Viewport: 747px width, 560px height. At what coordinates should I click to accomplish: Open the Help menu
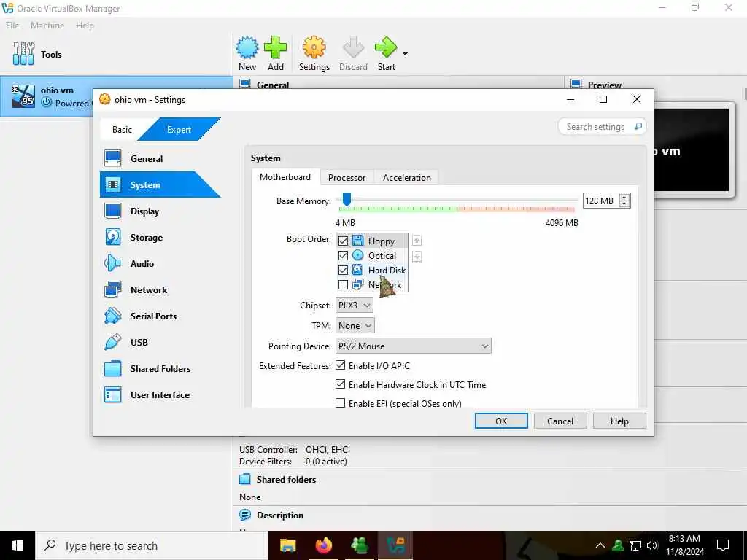click(85, 26)
